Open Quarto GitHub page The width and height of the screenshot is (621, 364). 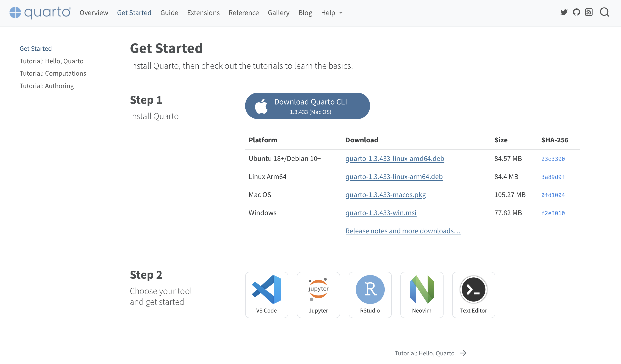pyautogui.click(x=576, y=12)
